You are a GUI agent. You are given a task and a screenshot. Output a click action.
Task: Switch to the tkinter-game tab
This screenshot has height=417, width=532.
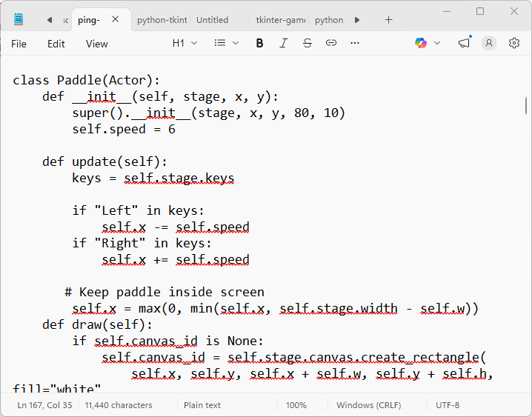click(x=279, y=20)
